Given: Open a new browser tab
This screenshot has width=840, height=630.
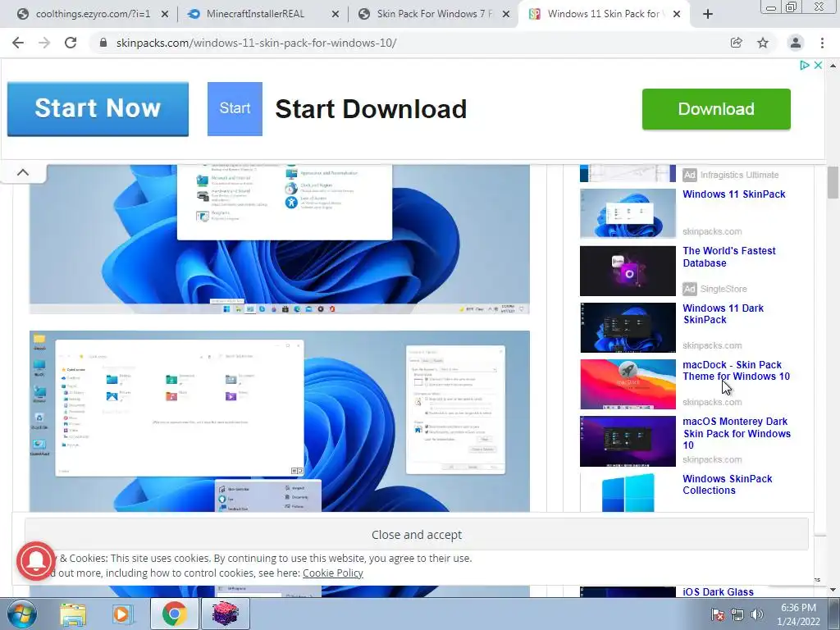Looking at the screenshot, I should tap(708, 15).
